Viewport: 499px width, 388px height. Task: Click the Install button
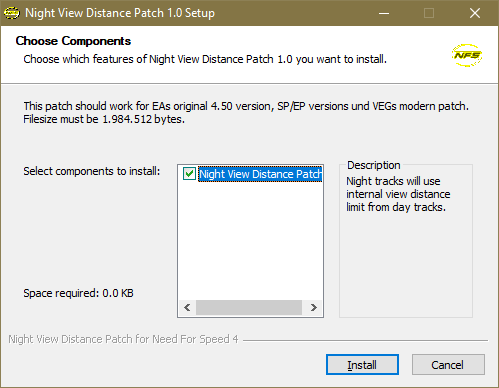pos(362,365)
